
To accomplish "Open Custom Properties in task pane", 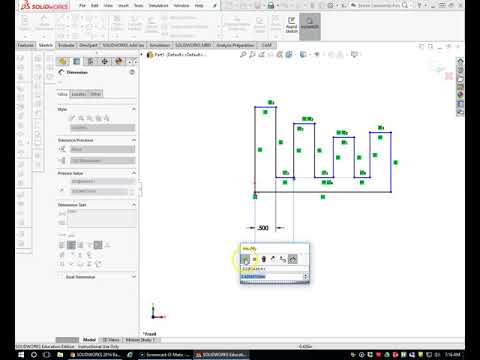I will 460,104.
